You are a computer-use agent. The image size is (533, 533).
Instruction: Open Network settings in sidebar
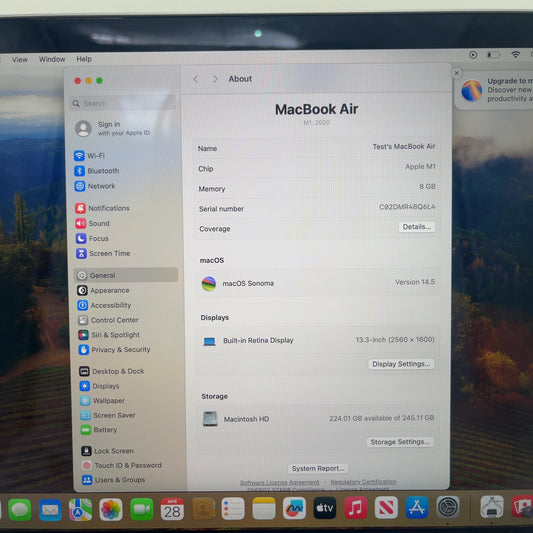[x=95, y=186]
